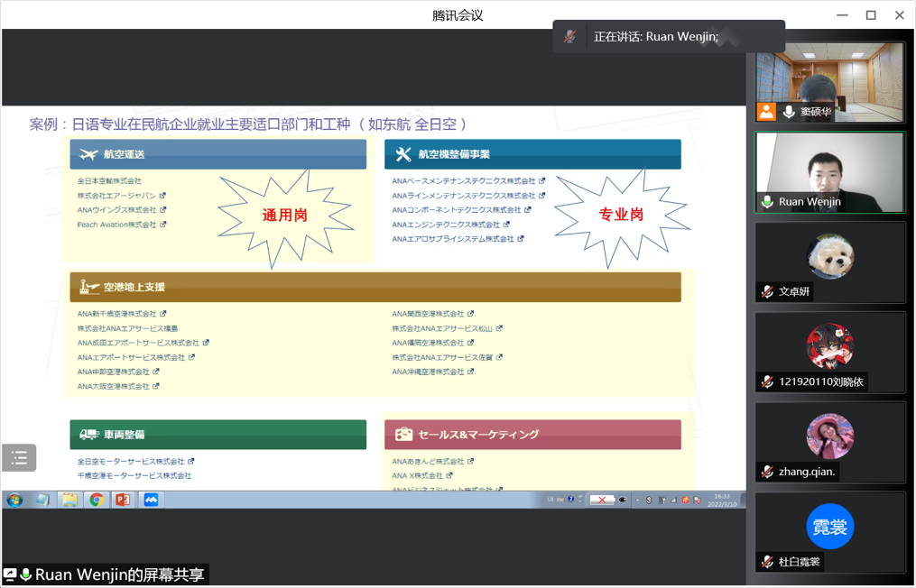Click the muted mic icon in speaking banner

570,37
